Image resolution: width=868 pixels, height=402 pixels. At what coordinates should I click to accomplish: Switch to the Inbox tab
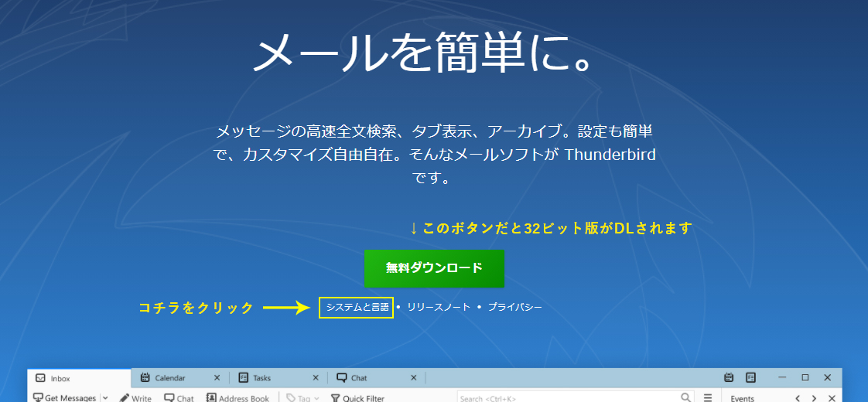[80, 378]
